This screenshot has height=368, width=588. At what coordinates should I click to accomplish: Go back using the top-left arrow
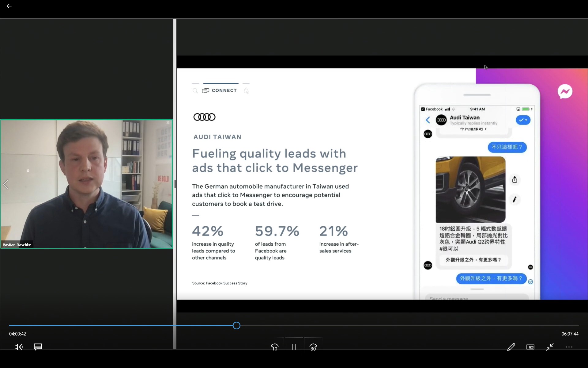click(x=9, y=6)
